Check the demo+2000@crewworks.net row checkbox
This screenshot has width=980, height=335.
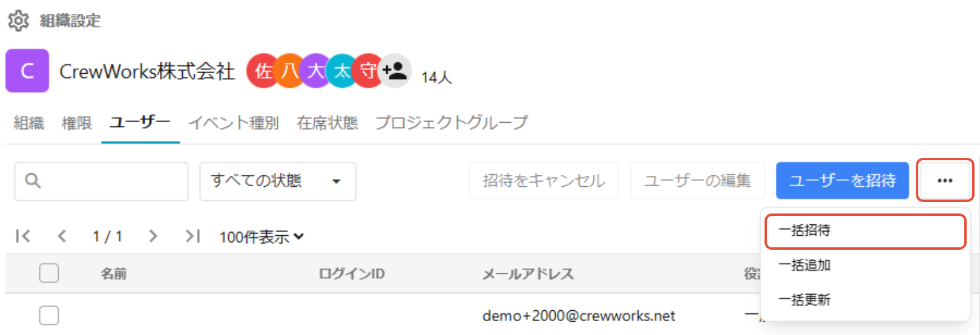point(49,316)
